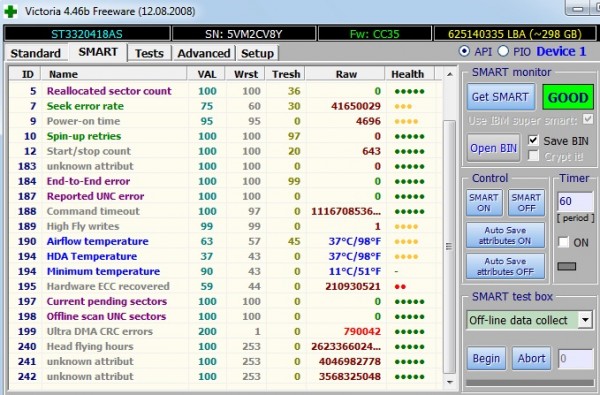
Task: Click Auto Save attributes OFF button
Action: [505, 266]
